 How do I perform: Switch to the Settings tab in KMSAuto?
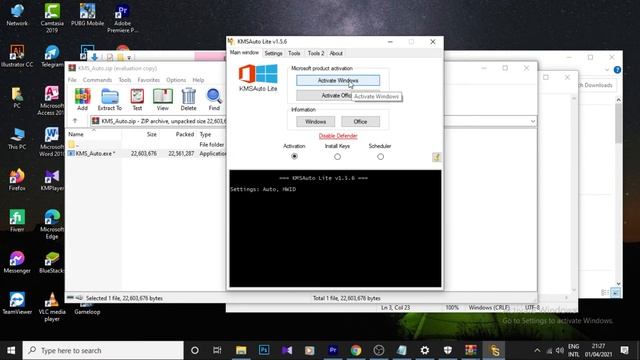(273, 53)
